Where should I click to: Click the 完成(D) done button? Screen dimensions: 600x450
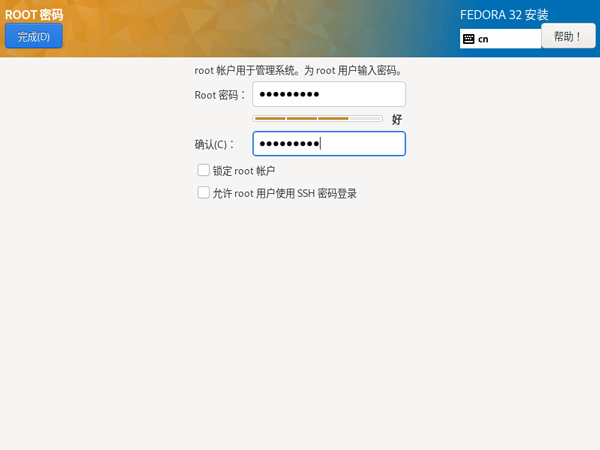tap(33, 37)
